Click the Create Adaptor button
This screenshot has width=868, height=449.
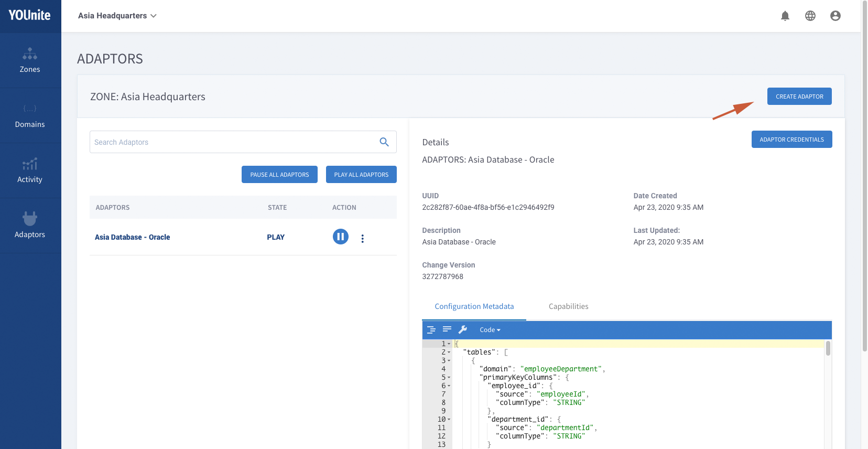point(799,97)
